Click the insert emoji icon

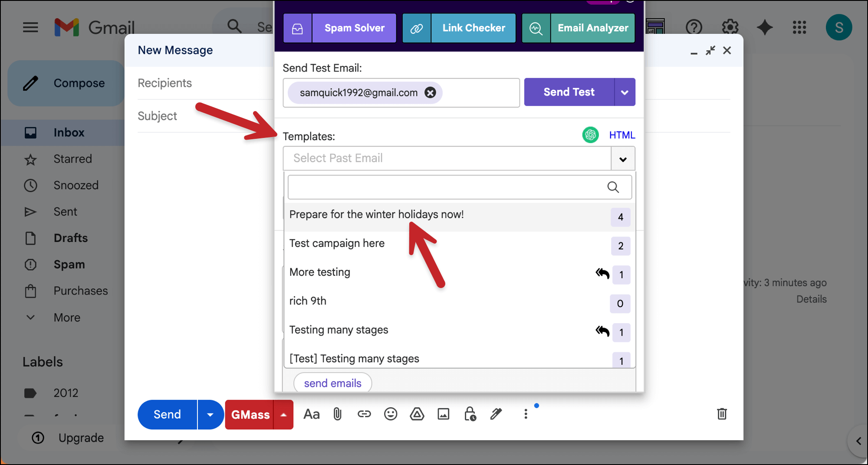click(x=390, y=414)
